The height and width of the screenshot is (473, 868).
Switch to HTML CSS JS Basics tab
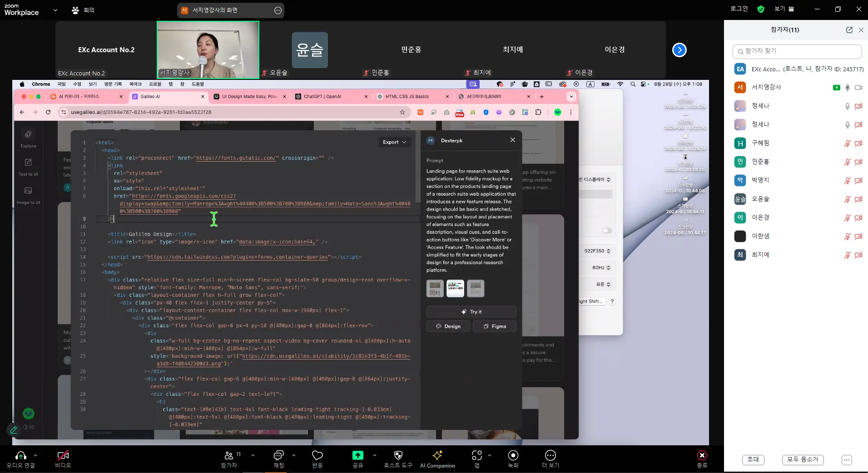coord(412,97)
